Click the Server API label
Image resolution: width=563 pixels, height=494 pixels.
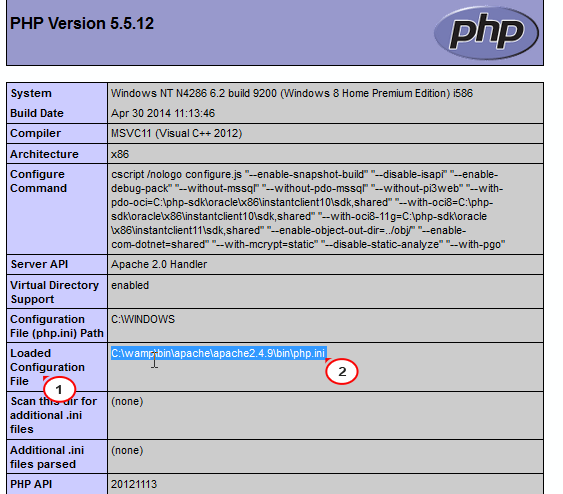tap(39, 264)
